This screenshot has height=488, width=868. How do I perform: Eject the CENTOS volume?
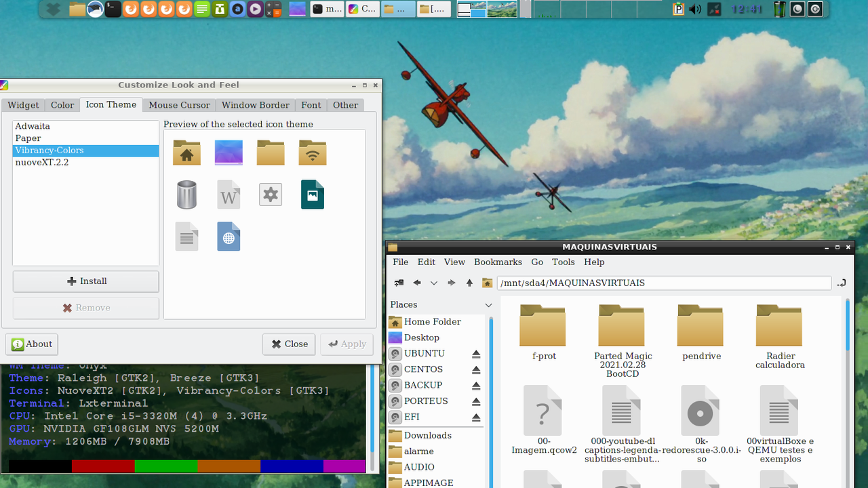point(476,369)
